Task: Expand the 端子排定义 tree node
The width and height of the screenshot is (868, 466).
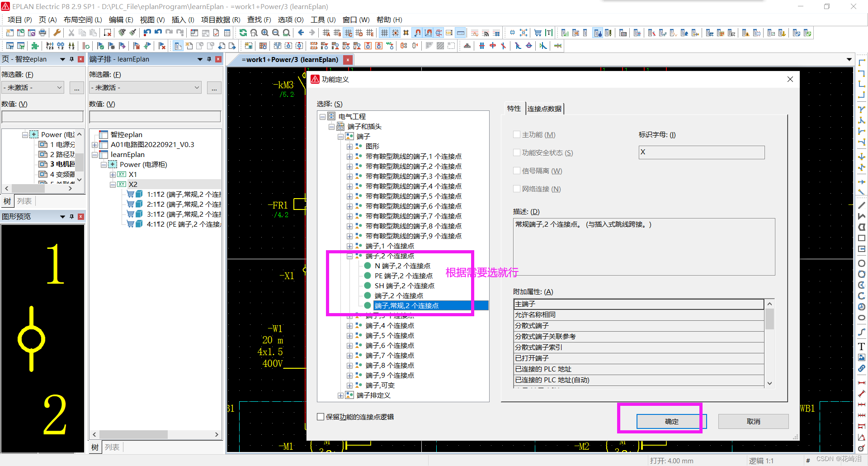Action: pyautogui.click(x=340, y=395)
